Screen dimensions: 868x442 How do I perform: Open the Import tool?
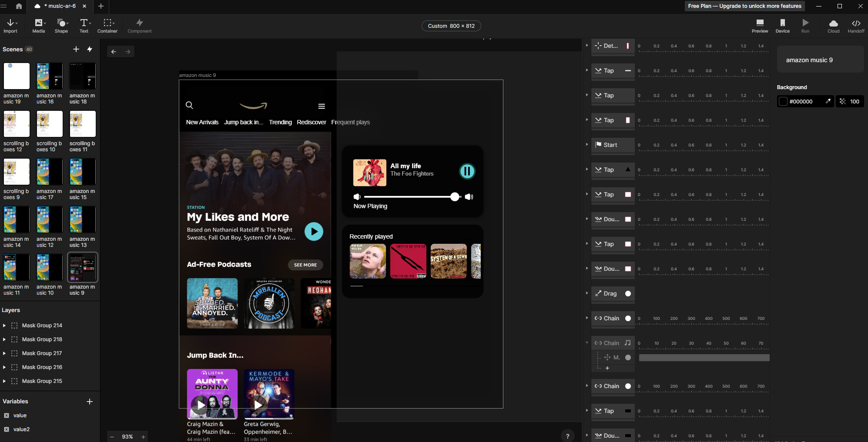click(10, 26)
